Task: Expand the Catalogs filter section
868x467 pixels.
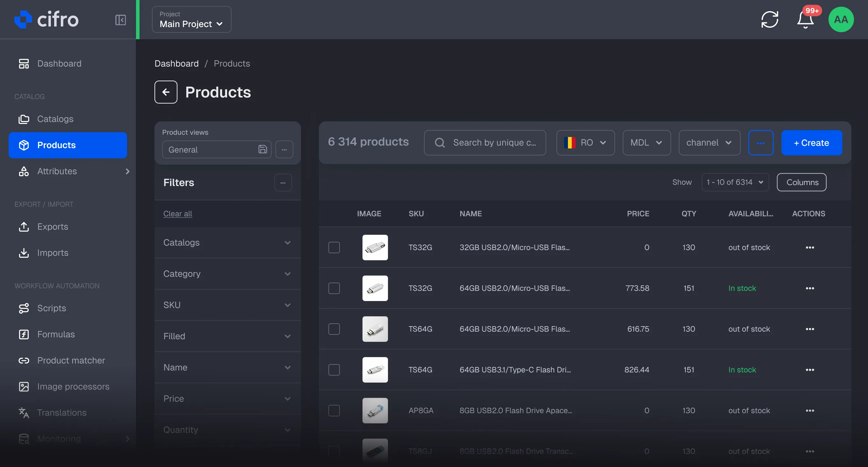Action: click(227, 243)
